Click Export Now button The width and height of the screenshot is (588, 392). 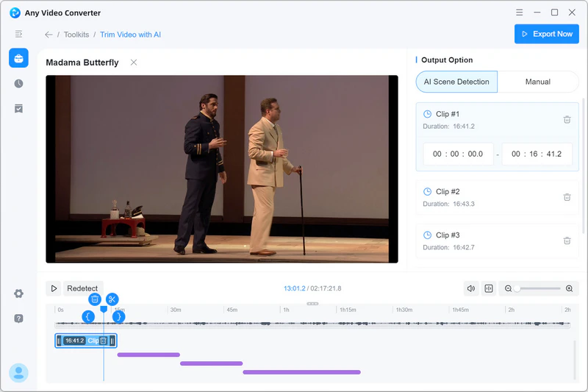(546, 34)
